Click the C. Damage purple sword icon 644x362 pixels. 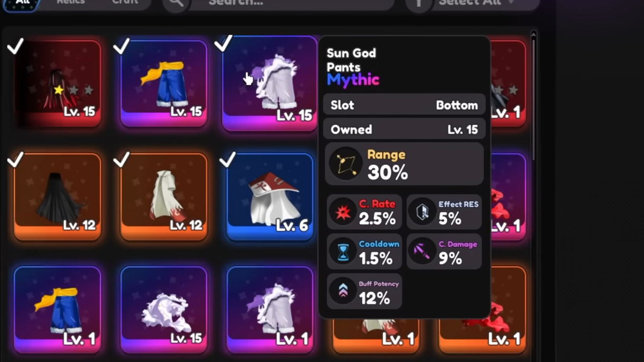422,251
